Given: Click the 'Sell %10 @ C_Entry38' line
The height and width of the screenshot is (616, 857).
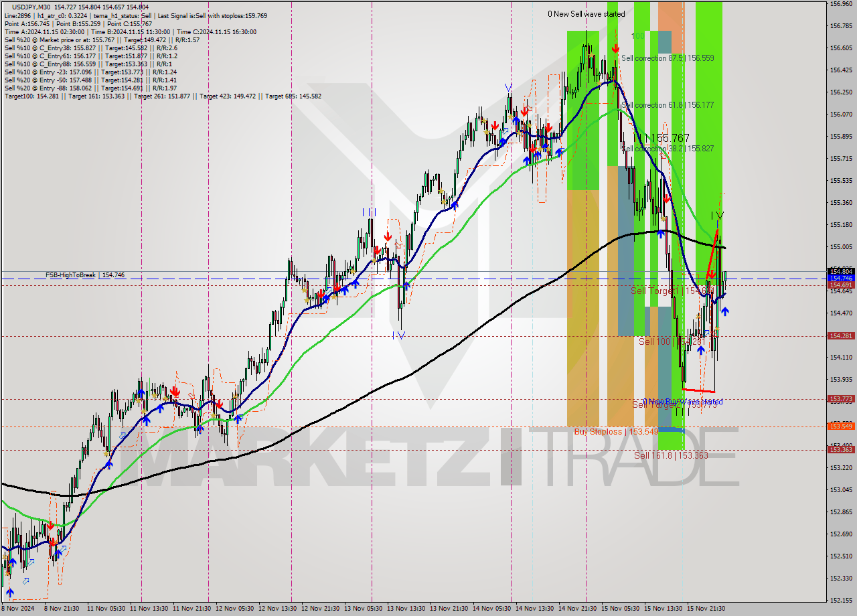Looking at the screenshot, I should (x=90, y=48).
